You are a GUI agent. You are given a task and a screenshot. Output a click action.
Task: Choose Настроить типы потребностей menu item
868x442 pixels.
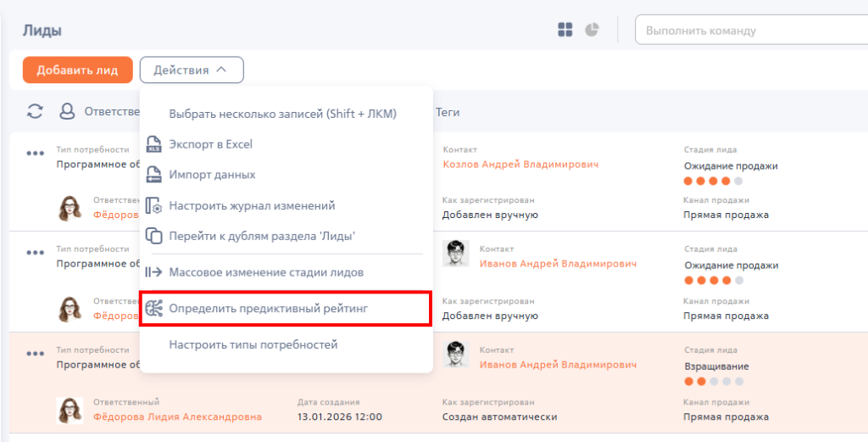253,345
